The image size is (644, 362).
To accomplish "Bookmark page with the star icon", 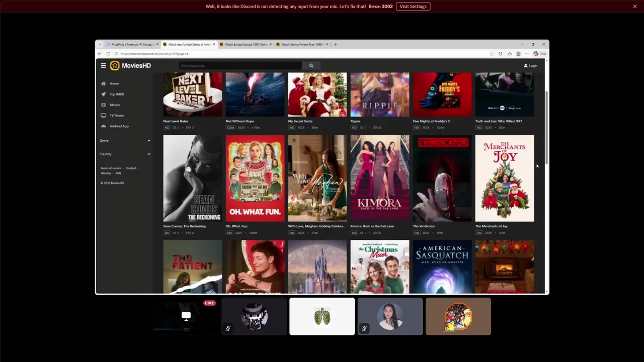I will click(x=492, y=54).
